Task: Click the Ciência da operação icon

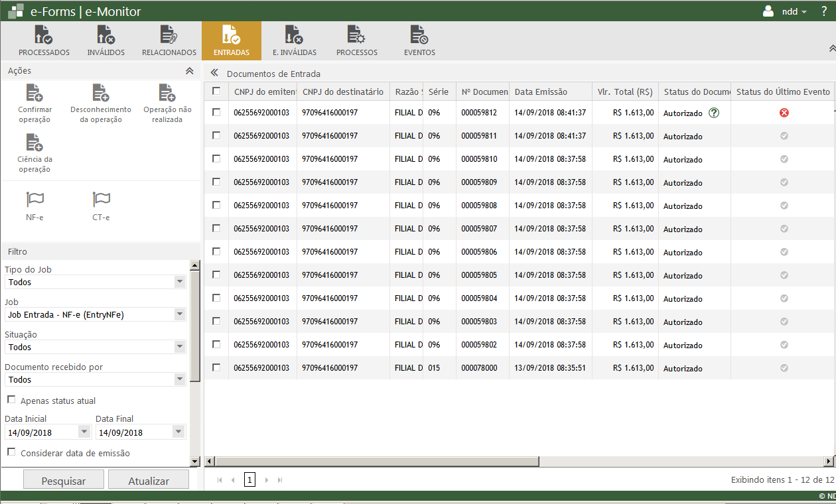Action: (x=35, y=143)
